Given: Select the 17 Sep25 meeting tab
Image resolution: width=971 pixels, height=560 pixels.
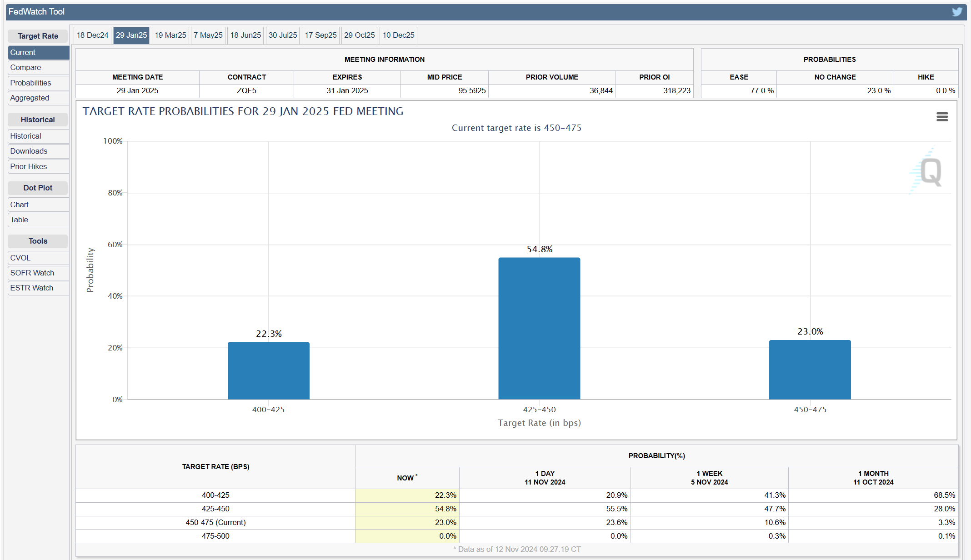Looking at the screenshot, I should point(320,35).
